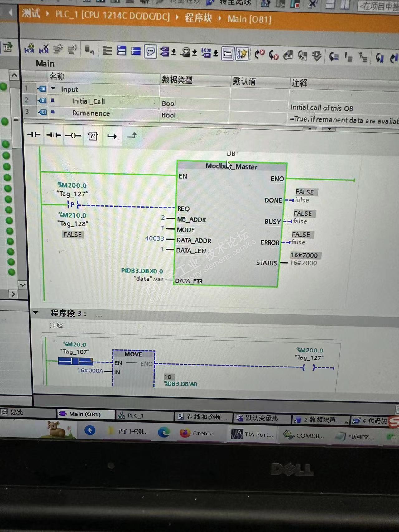Click the back arrow left of the breadcrumb
The height and width of the screenshot is (532, 399).
tap(11, 12)
